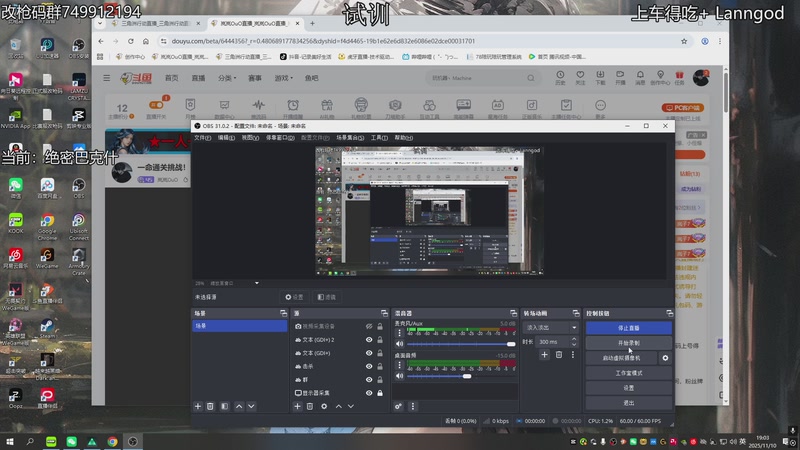Open the 视图(V) menu in OBS
Image resolution: width=800 pixels, height=450 pixels.
tap(250, 138)
